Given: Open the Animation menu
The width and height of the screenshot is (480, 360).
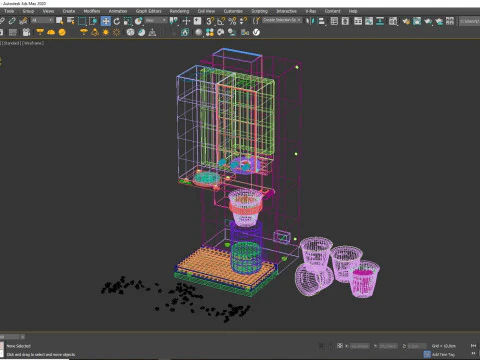Looking at the screenshot, I should point(118,11).
